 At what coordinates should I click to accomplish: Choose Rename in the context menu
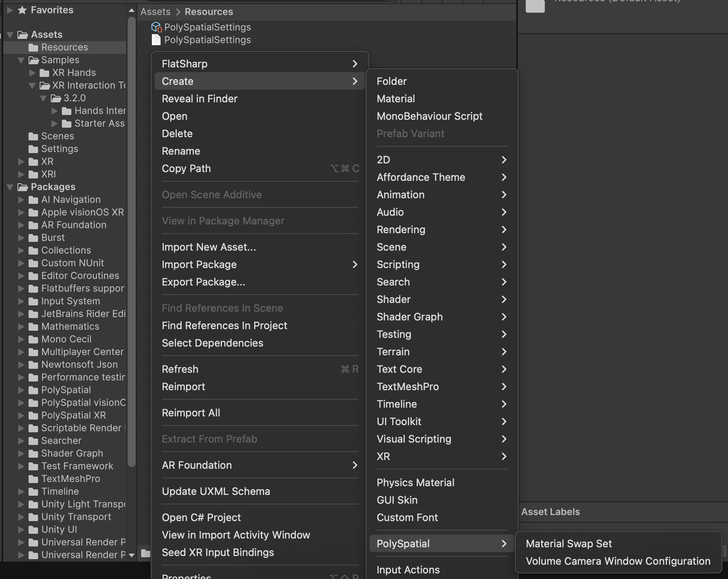260,151
